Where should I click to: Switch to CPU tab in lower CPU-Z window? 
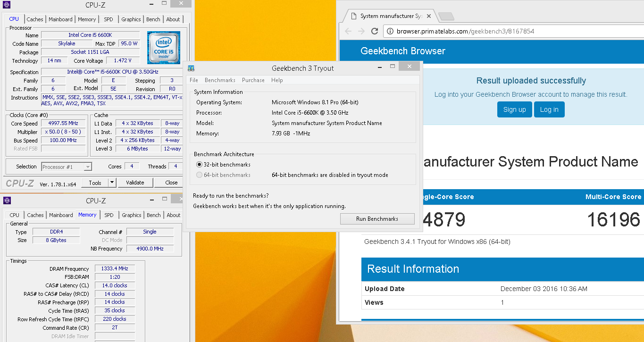[x=15, y=215]
